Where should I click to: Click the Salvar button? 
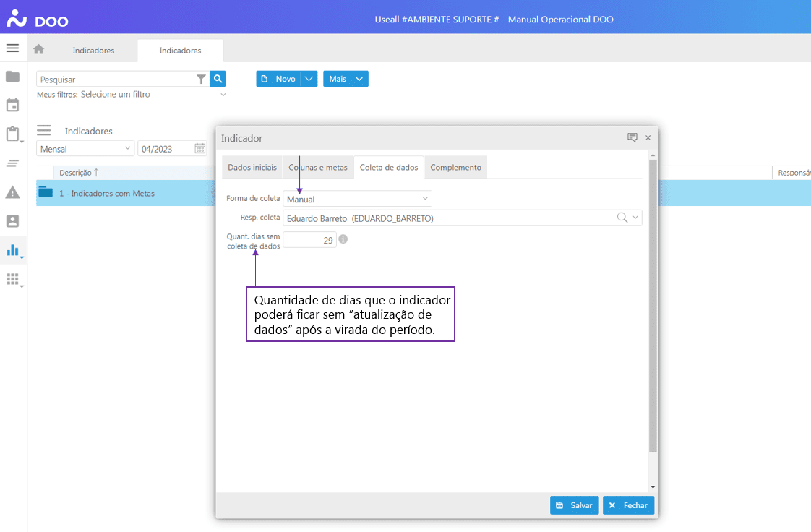[x=574, y=505]
